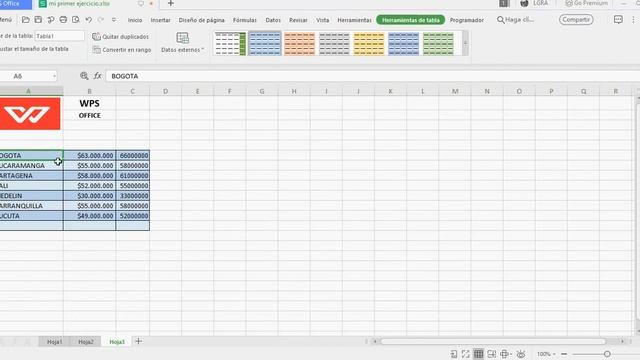
Task: Apply the white table style with green column
Action: tap(230, 44)
